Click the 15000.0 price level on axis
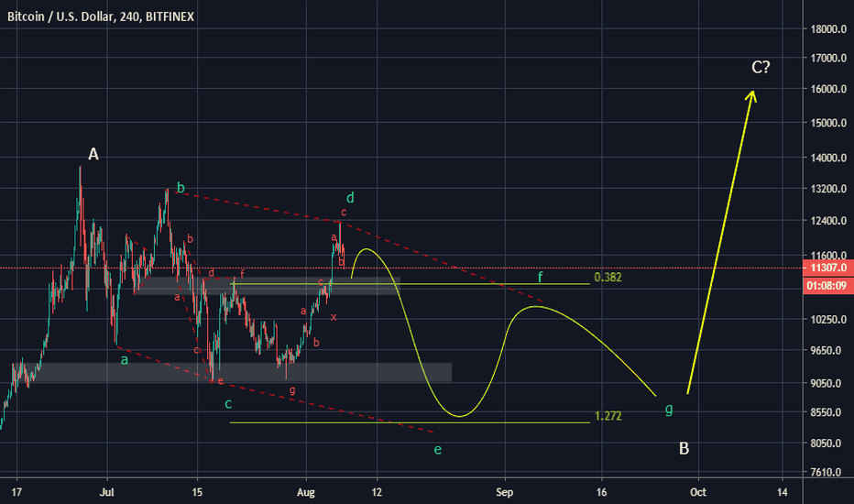 pyautogui.click(x=828, y=123)
